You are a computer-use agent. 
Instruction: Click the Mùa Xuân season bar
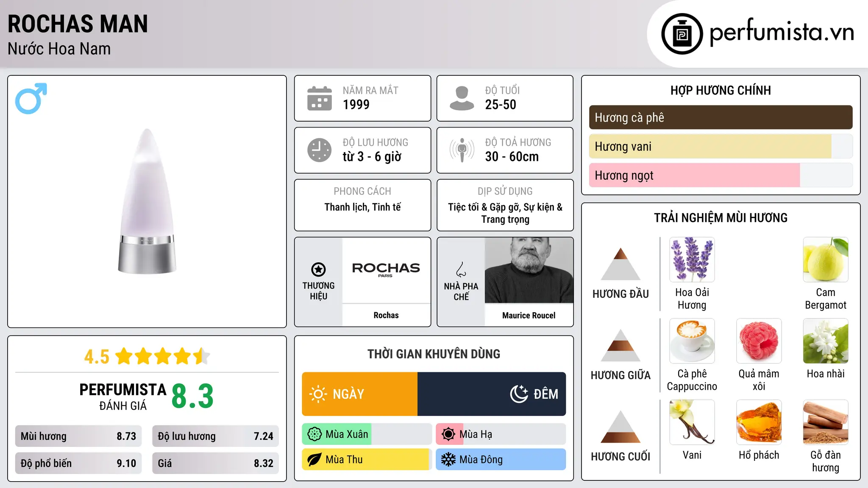click(x=367, y=434)
